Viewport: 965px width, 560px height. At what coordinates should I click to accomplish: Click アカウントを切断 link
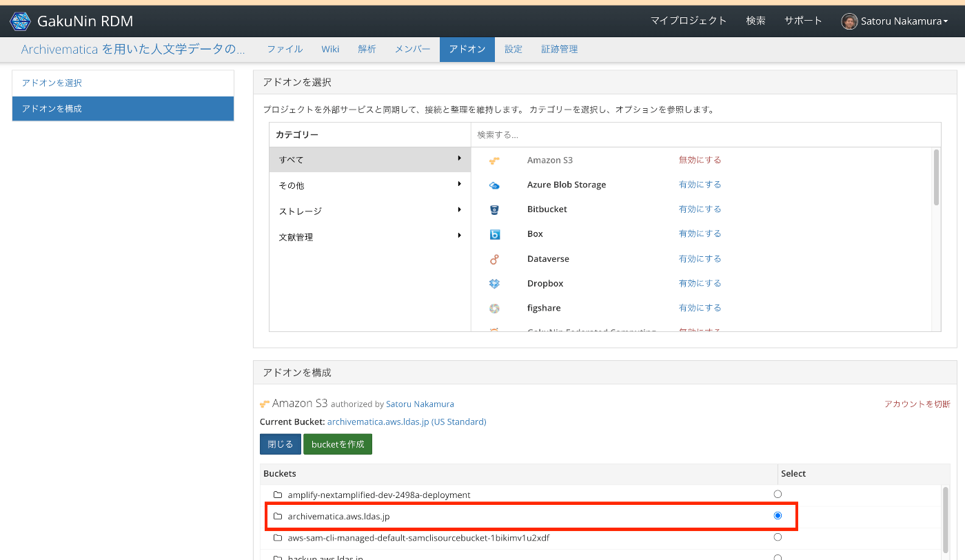click(917, 404)
